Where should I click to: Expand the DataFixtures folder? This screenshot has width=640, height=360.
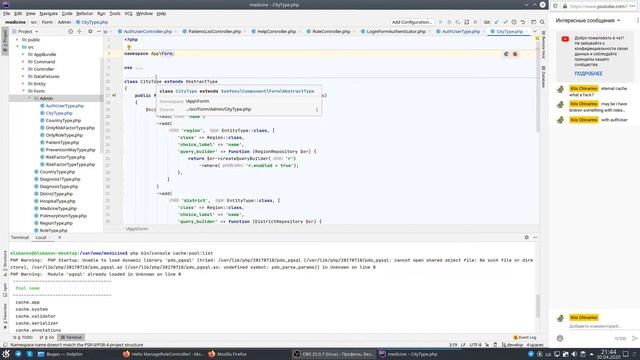pos(23,76)
